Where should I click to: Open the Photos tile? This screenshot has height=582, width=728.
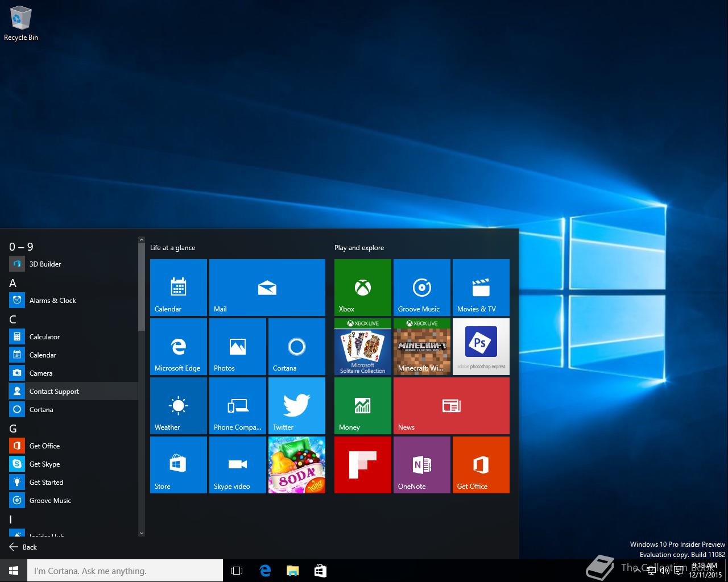point(238,347)
